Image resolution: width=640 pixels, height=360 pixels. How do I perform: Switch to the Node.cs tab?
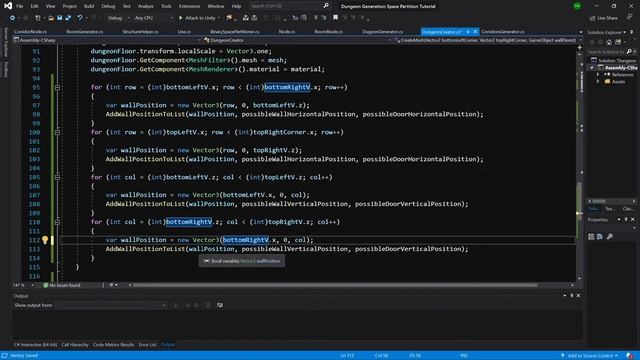(287, 31)
